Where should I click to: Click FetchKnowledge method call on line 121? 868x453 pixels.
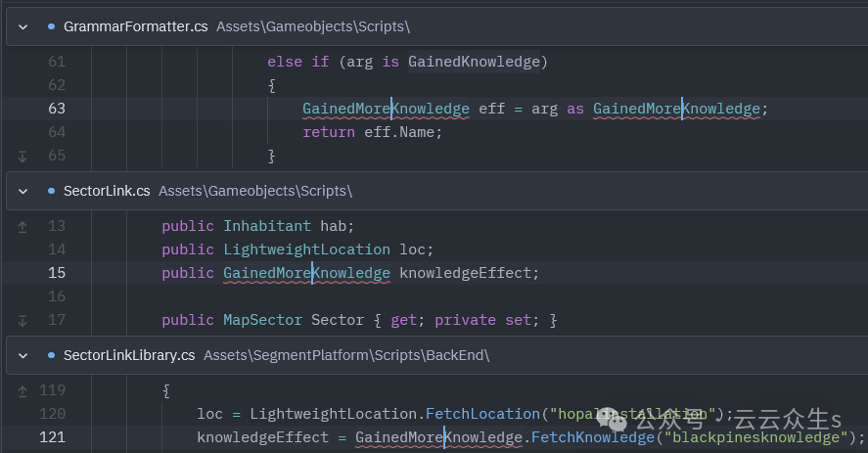593,437
